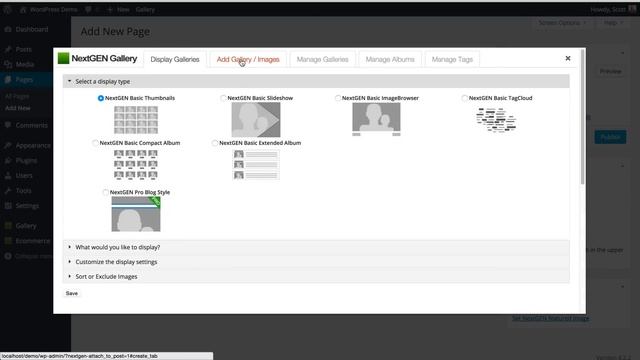Screen dimensions: 640x360
Task: Open Tools in the WordPress sidebar
Action: 23,191
